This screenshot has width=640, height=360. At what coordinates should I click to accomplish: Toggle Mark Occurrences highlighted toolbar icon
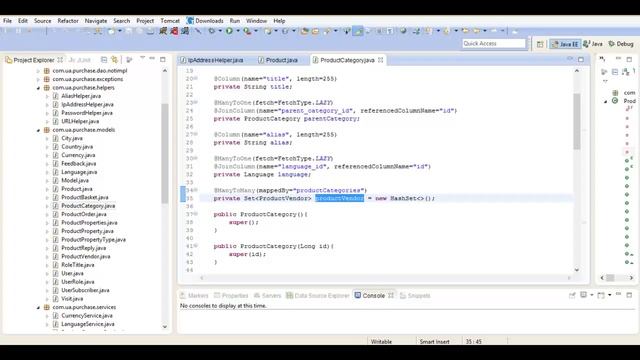point(358,31)
